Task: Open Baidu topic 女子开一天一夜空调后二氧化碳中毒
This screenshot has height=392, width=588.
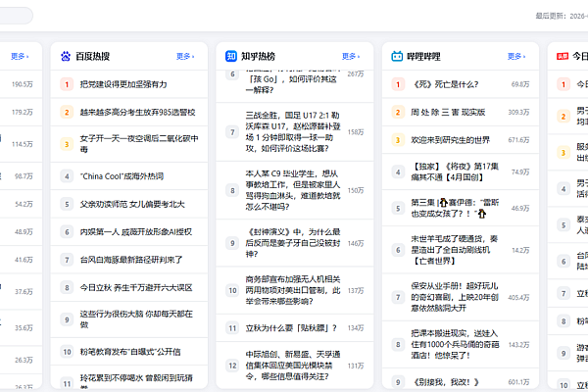Action: tap(139, 144)
